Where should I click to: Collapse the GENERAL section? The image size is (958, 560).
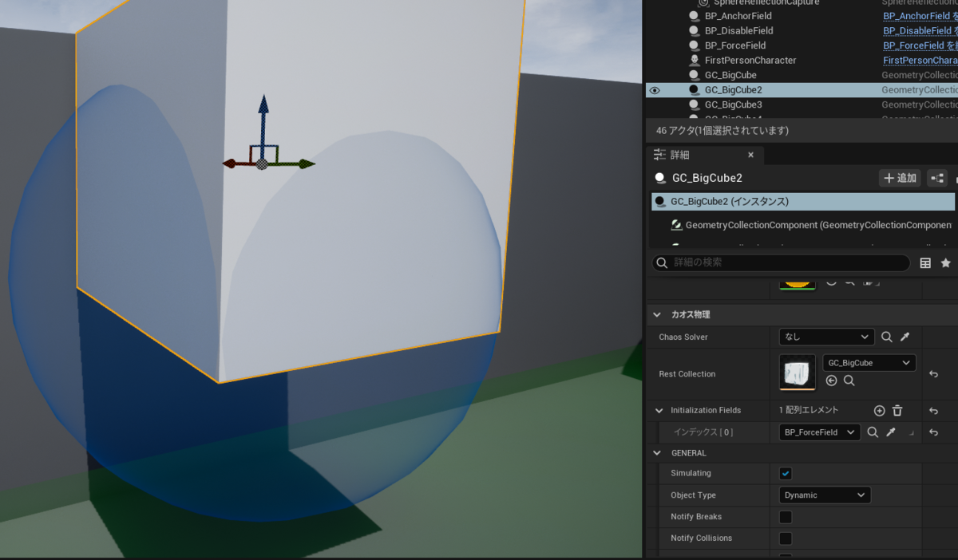point(657,453)
